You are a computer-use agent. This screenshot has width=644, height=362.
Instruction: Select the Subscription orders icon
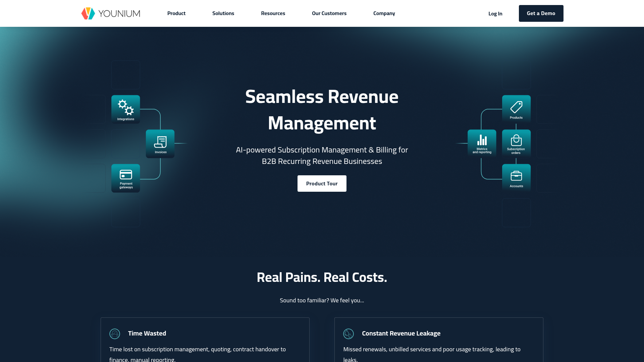pyautogui.click(x=516, y=141)
